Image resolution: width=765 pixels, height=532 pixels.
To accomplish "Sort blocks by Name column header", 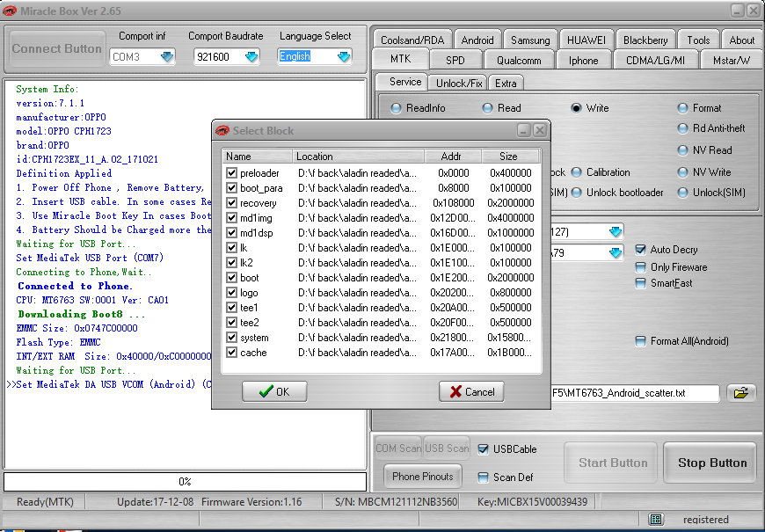I will [x=257, y=157].
